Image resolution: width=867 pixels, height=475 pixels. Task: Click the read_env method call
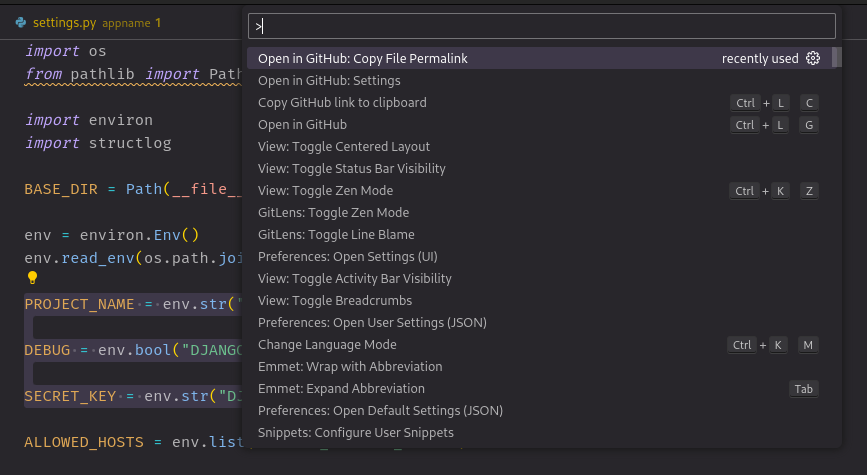tap(98, 258)
